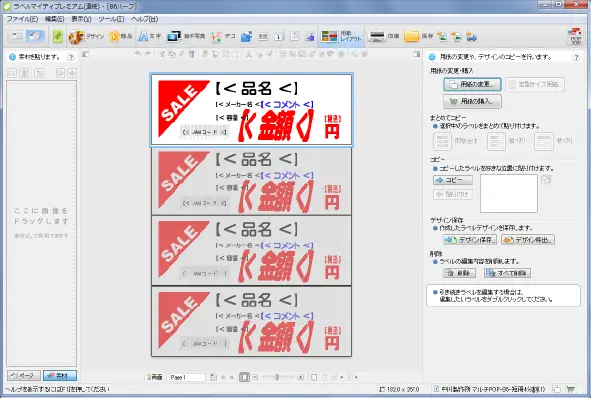Select the 文字 text tool
Image resolution: width=592 pixels, height=398 pixels.
click(x=150, y=37)
